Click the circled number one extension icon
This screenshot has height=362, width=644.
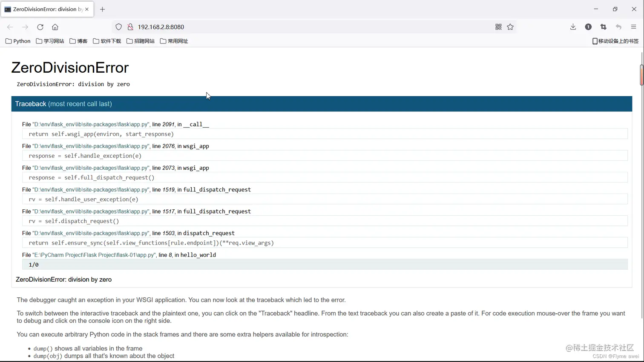point(588,27)
